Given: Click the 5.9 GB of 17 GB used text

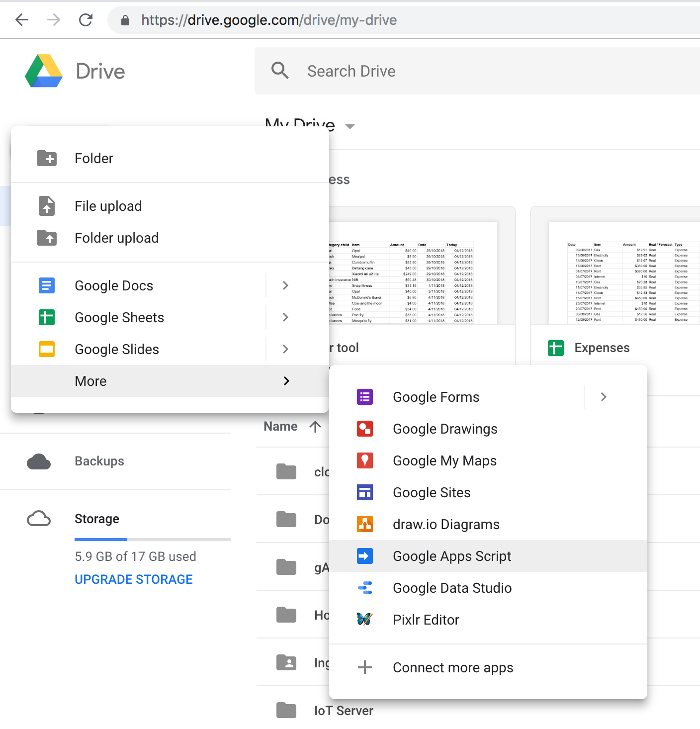Looking at the screenshot, I should [x=135, y=556].
